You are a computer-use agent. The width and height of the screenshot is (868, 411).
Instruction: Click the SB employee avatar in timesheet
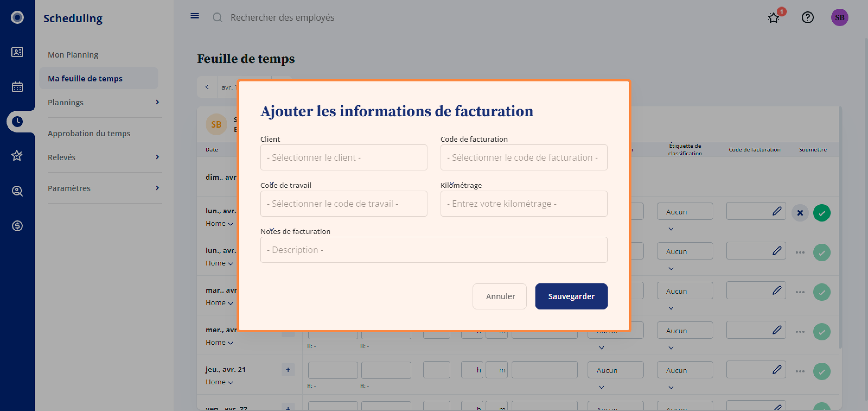(x=216, y=124)
